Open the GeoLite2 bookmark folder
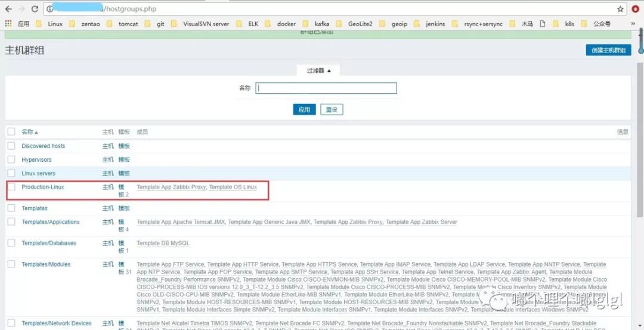644x330 pixels. (x=354, y=24)
